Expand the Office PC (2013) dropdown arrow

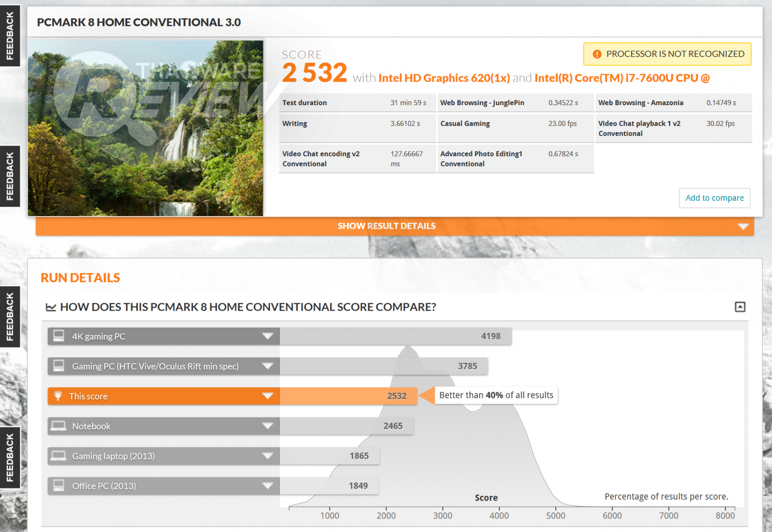coord(268,486)
